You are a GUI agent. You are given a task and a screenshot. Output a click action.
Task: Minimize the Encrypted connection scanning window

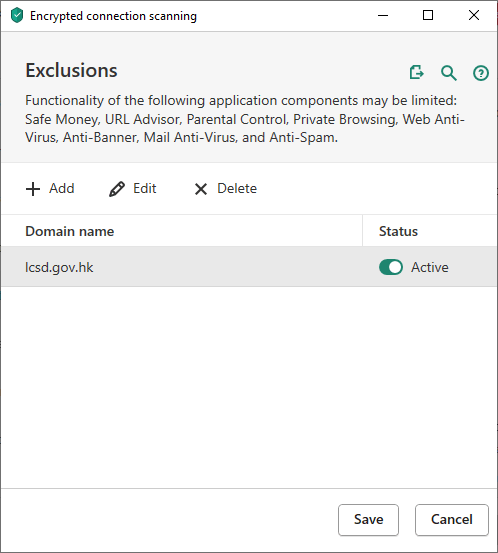[x=383, y=16]
